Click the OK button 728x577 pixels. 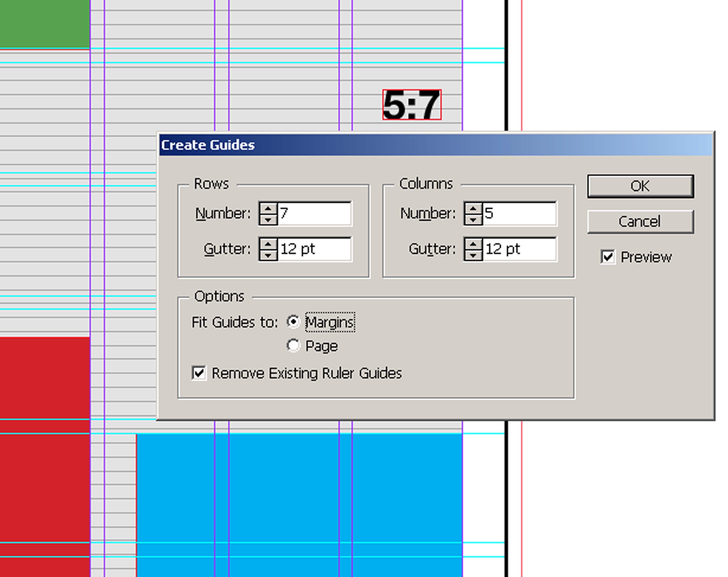click(640, 186)
